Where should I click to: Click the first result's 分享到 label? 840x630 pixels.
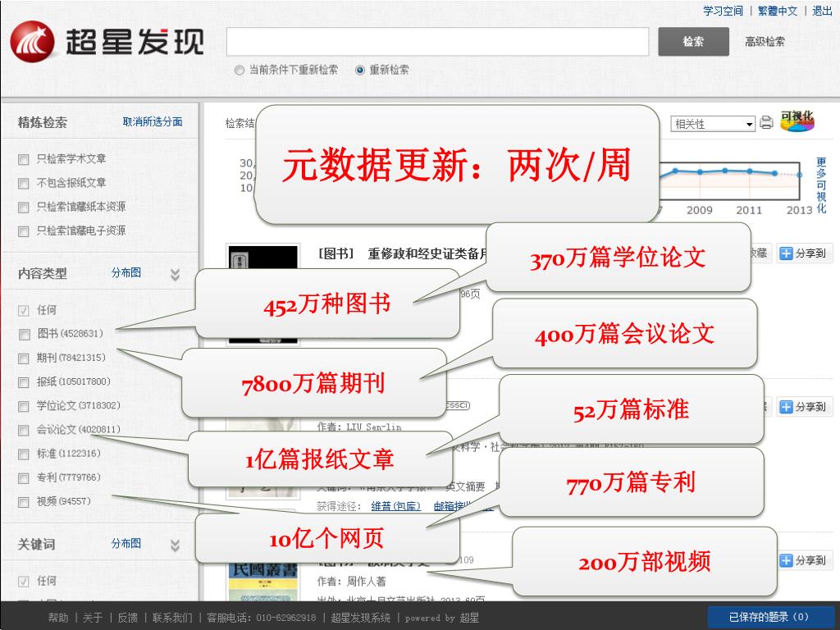(810, 253)
